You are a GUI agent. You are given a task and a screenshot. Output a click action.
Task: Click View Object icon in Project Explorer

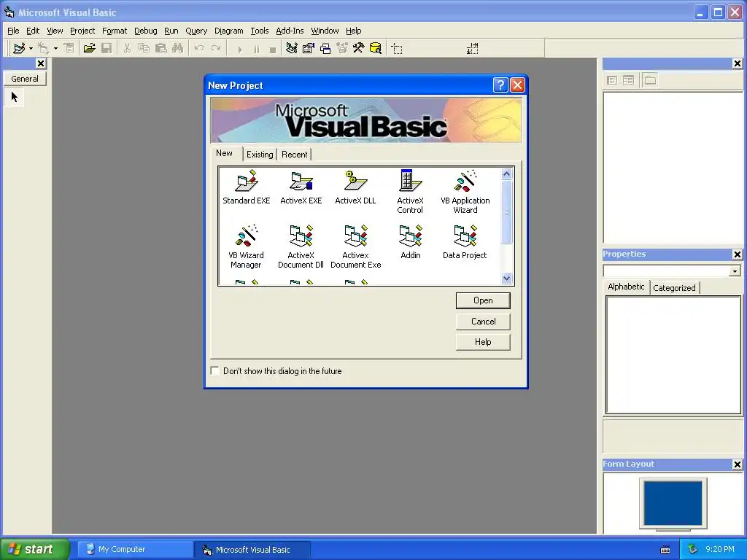[628, 80]
